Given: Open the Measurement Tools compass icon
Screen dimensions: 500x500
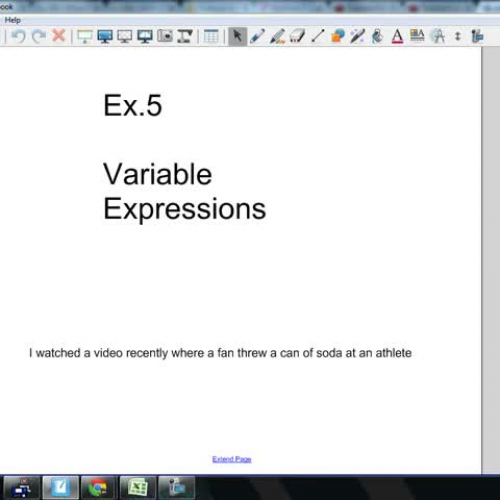Looking at the screenshot, I should click(438, 36).
